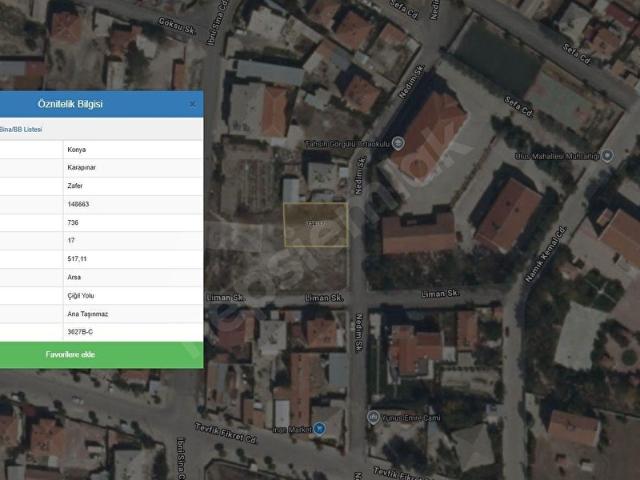Click the Ulus Mahallesi Muhtarlığı marker icon

pos(608,156)
